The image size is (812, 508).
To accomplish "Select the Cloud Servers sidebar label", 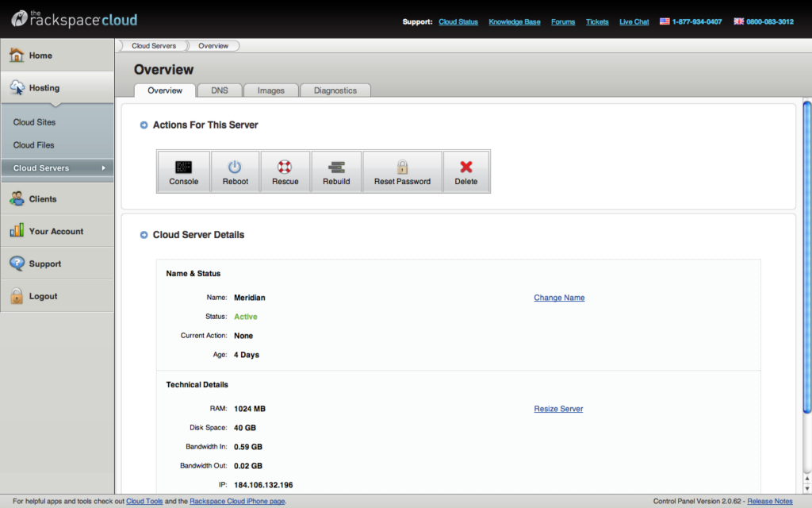I will click(x=41, y=168).
